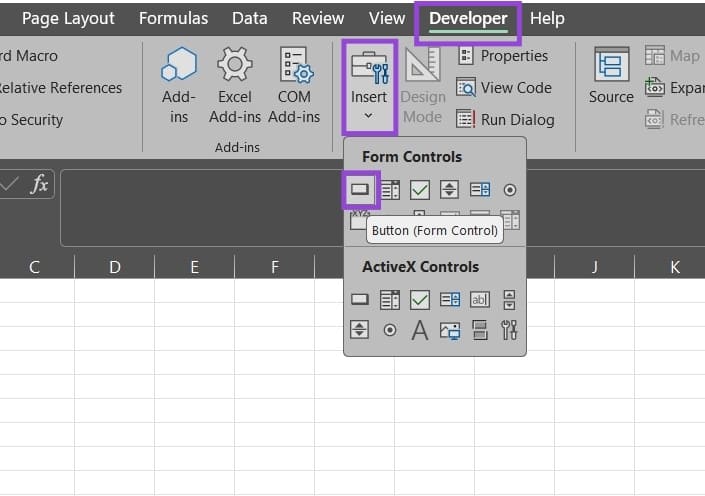Viewport: 705px width, 496px height.
Task: Choose the Spin Button form control
Action: [x=450, y=190]
